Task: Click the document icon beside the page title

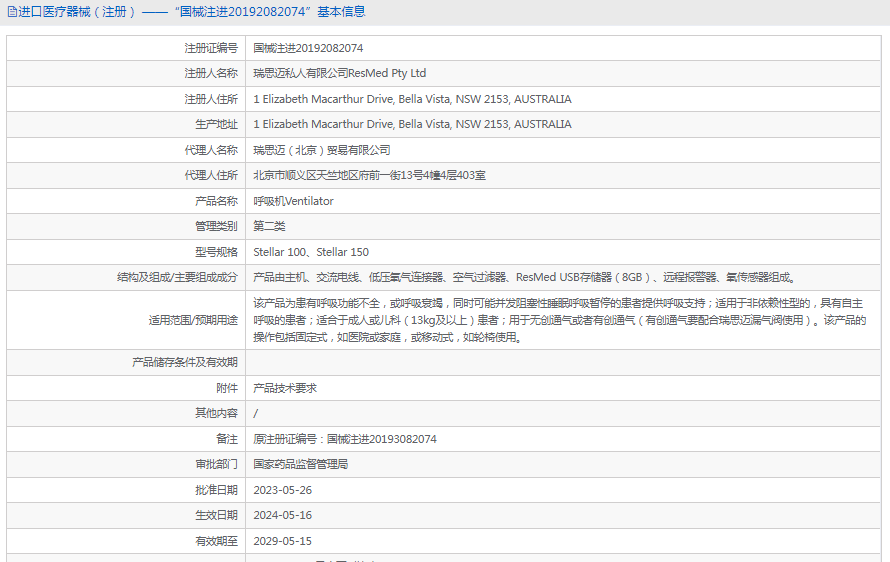Action: [x=11, y=12]
